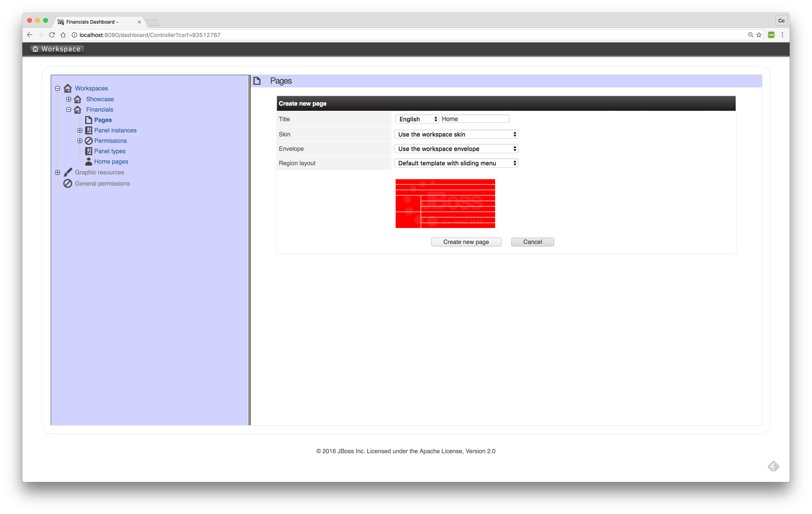Viewport: 812px width, 514px height.
Task: Select the Panel types icon
Action: [89, 151]
